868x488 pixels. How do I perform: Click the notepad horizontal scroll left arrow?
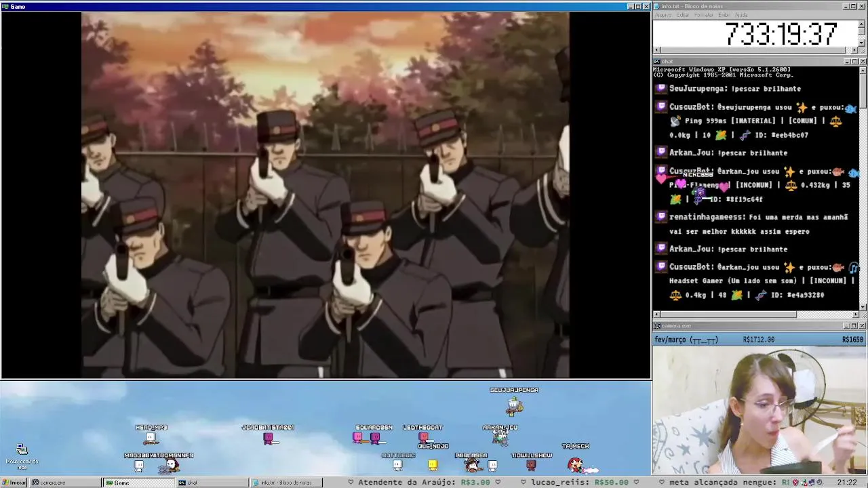[x=656, y=50]
